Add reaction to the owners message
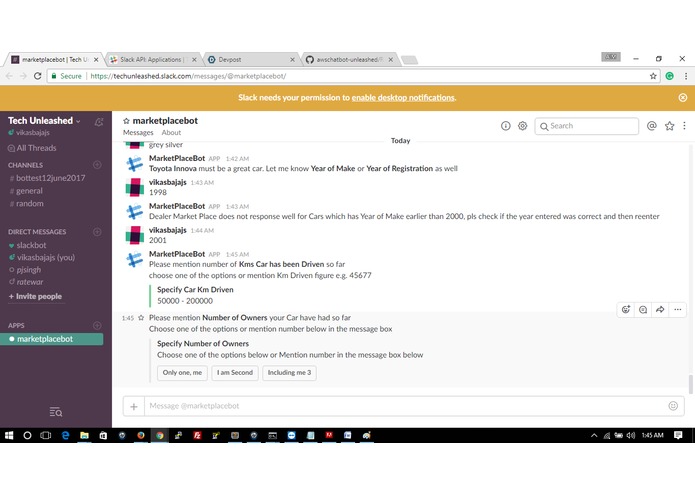This screenshot has height=494, width=695. tap(626, 310)
